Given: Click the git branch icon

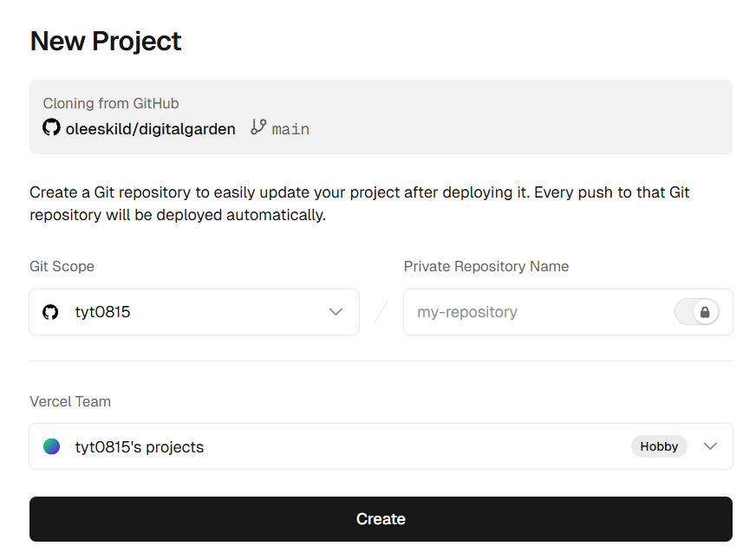Looking at the screenshot, I should click(x=258, y=127).
